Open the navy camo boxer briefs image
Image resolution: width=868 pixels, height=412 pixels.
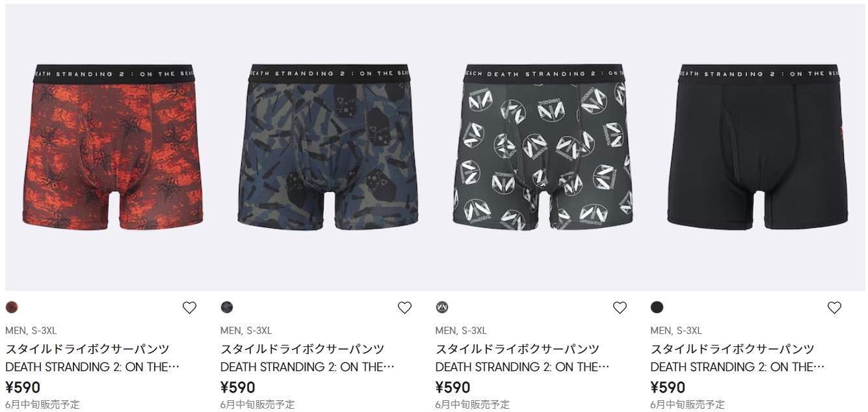point(327,147)
